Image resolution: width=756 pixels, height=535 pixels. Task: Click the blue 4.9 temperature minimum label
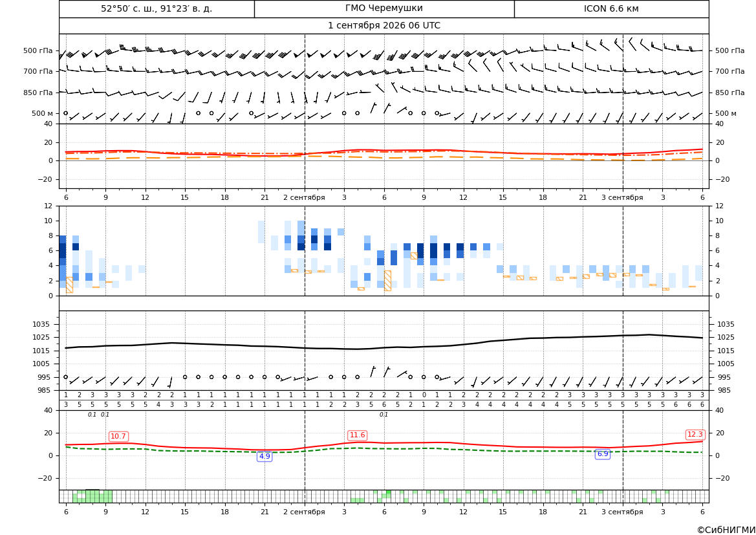coord(265,456)
